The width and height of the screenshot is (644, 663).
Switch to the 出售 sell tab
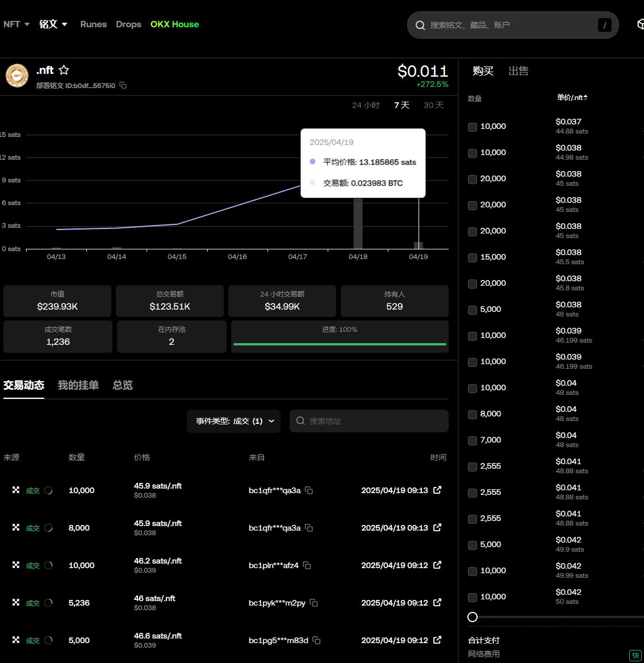(x=518, y=71)
